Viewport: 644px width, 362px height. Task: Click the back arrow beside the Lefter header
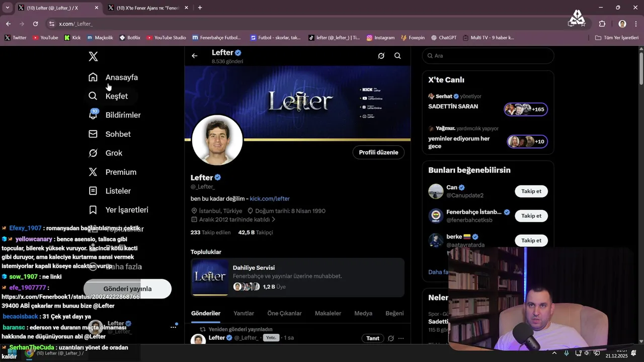click(194, 56)
